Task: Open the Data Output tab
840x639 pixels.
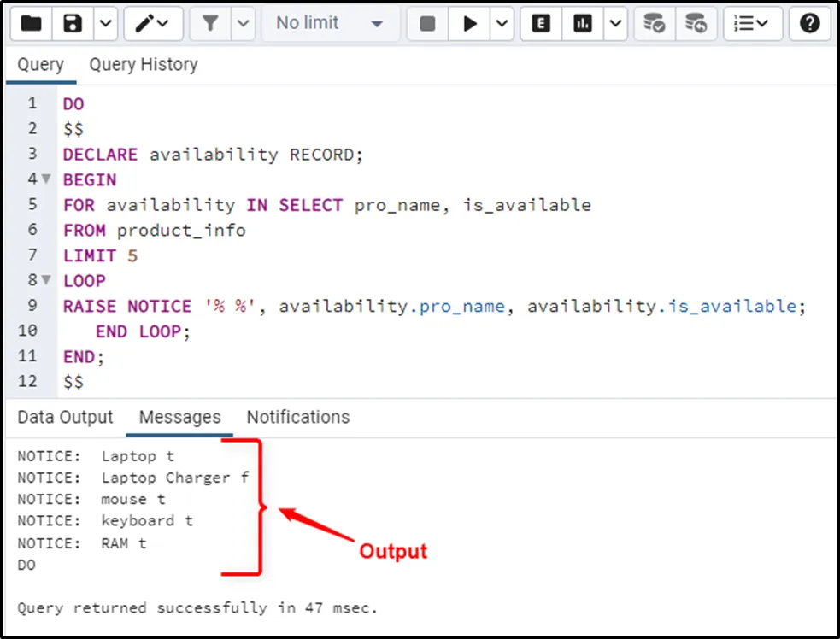Action: pos(65,417)
